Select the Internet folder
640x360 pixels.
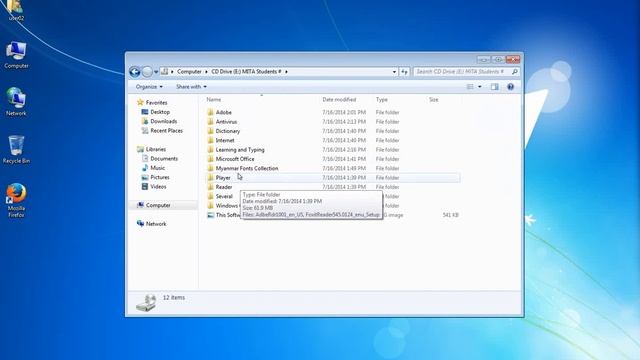pyautogui.click(x=225, y=140)
